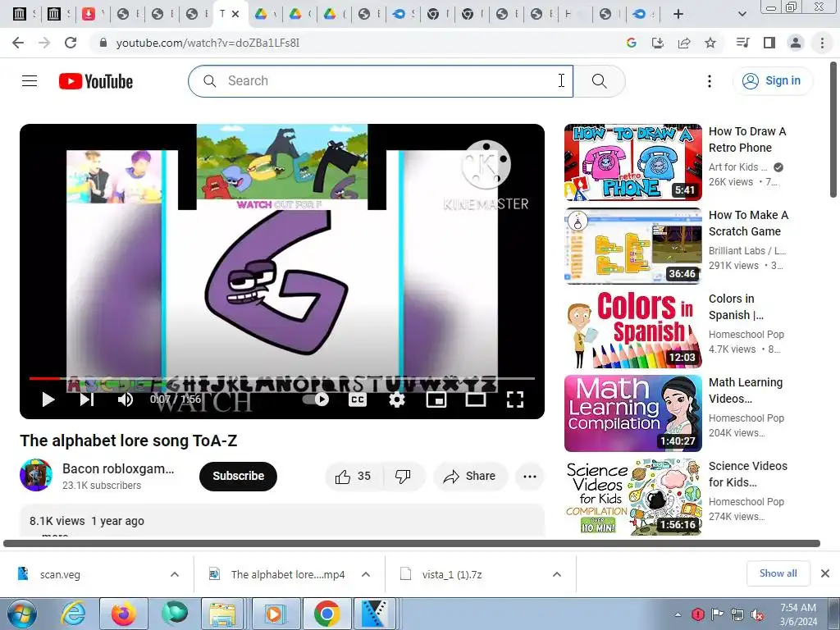Open the Chrome three-dot menu

point(822,43)
